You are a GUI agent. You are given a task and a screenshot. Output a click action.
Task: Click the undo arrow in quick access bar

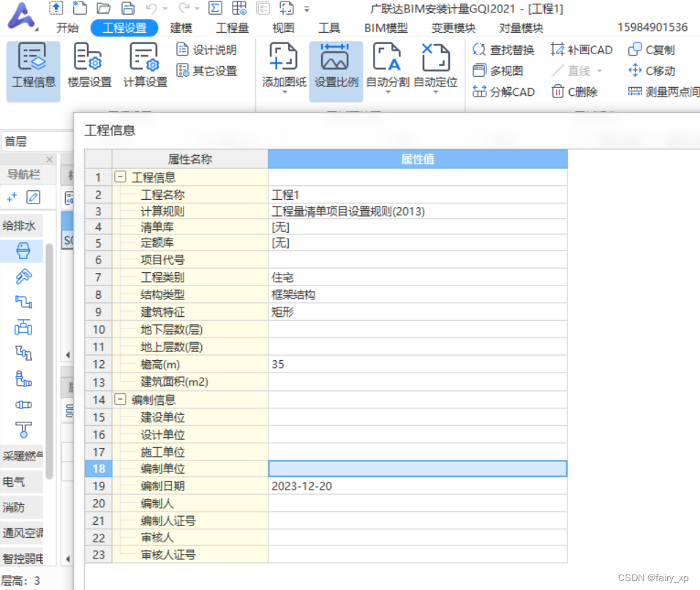(x=152, y=8)
